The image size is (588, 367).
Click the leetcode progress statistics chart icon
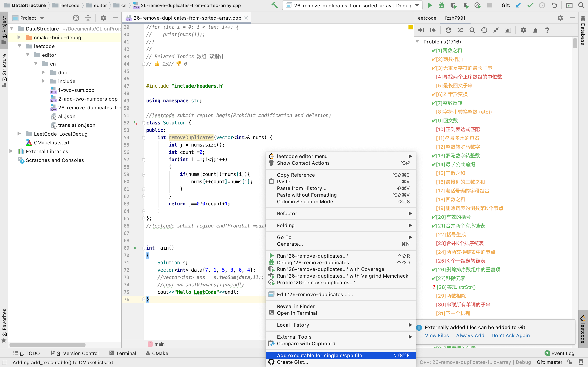tap(508, 30)
